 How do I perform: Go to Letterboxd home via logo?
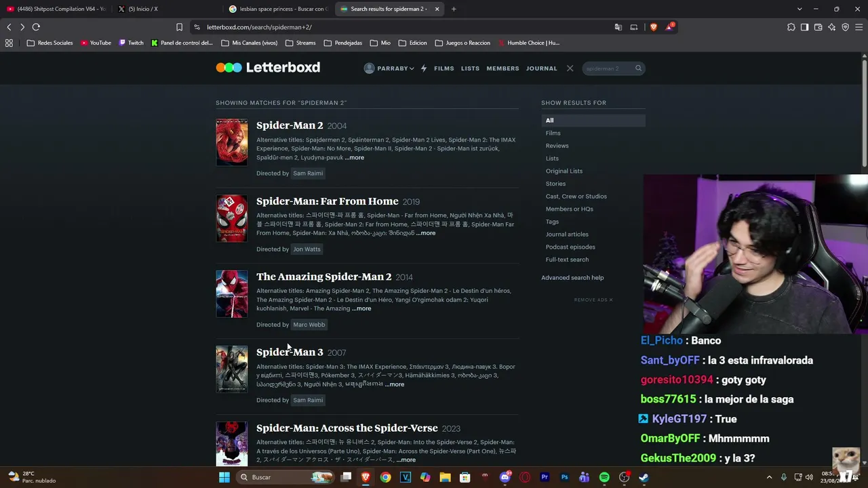[x=268, y=68]
